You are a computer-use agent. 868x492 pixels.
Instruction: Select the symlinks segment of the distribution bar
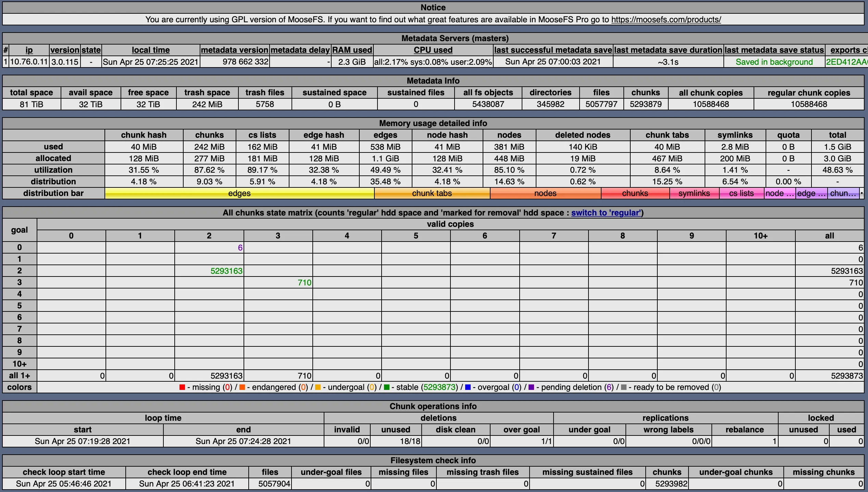(x=694, y=193)
